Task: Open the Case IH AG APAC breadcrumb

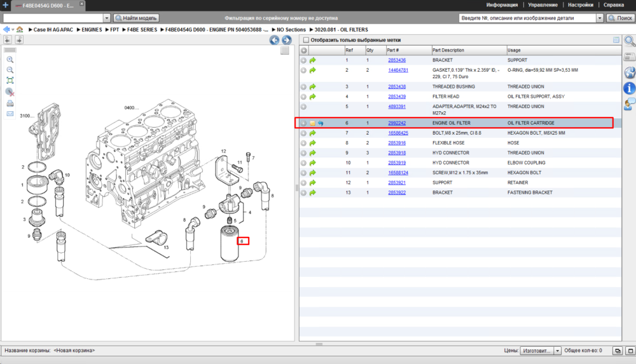Action: point(53,30)
